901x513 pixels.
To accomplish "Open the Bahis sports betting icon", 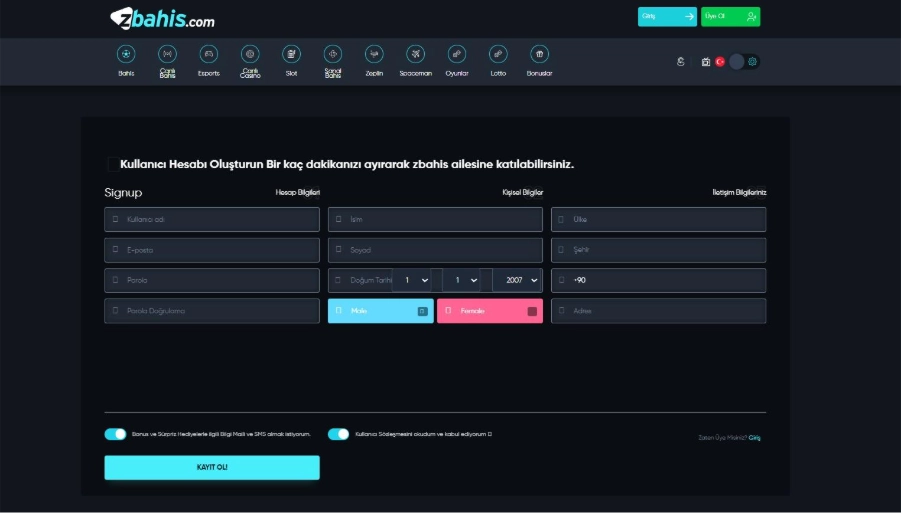I will click(126, 54).
